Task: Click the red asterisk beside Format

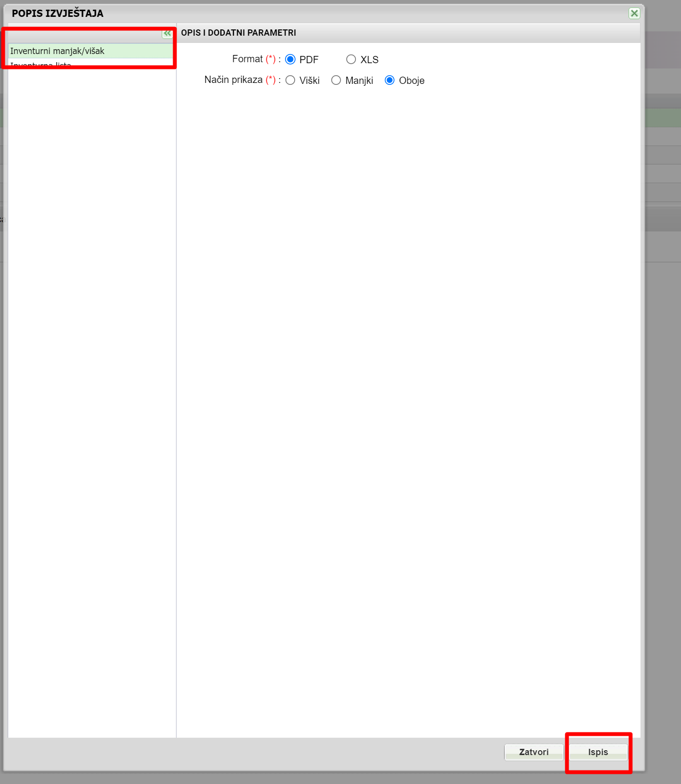Action: [x=271, y=59]
